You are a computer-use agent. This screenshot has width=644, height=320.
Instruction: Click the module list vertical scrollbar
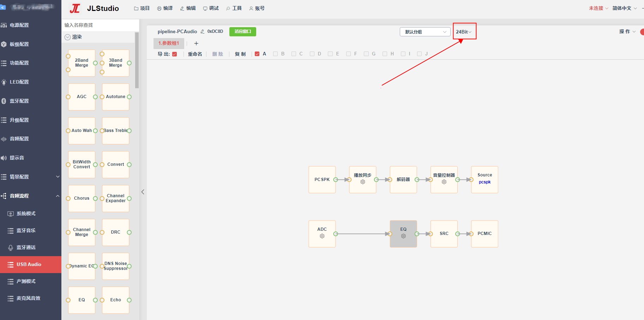pyautogui.click(x=137, y=60)
